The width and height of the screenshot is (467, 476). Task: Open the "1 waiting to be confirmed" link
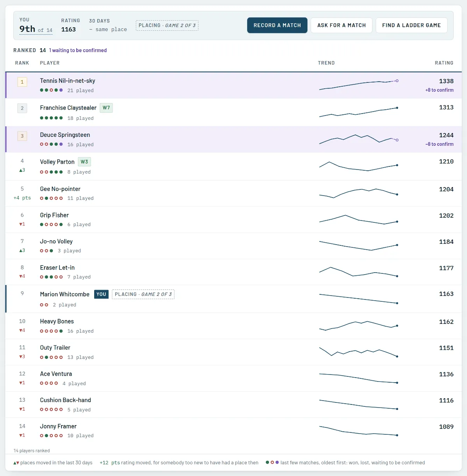[78, 50]
